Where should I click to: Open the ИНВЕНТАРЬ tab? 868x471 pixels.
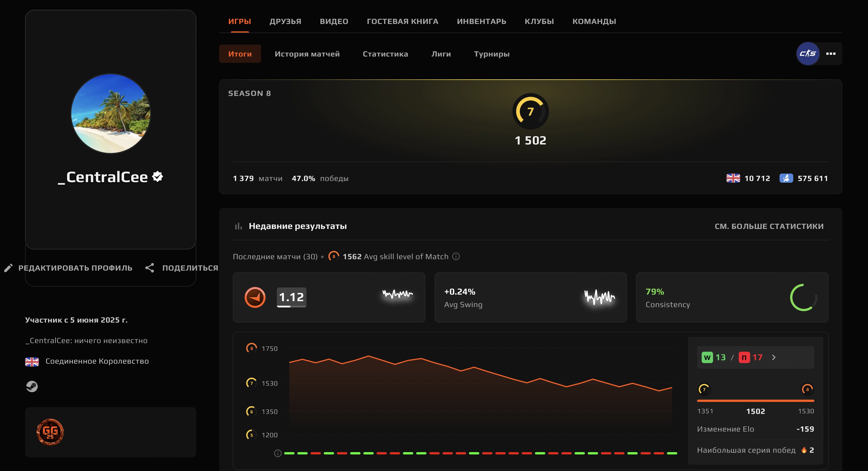[482, 21]
